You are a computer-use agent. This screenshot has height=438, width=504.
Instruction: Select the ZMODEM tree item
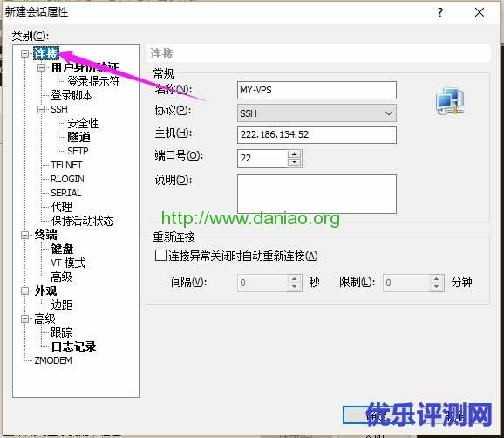(53, 360)
